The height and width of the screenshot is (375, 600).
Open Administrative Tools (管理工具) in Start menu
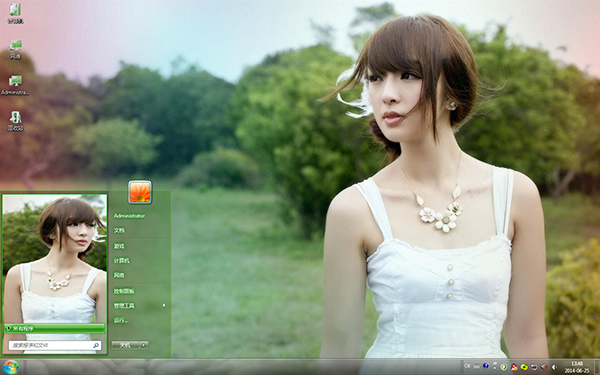pyautogui.click(x=124, y=306)
